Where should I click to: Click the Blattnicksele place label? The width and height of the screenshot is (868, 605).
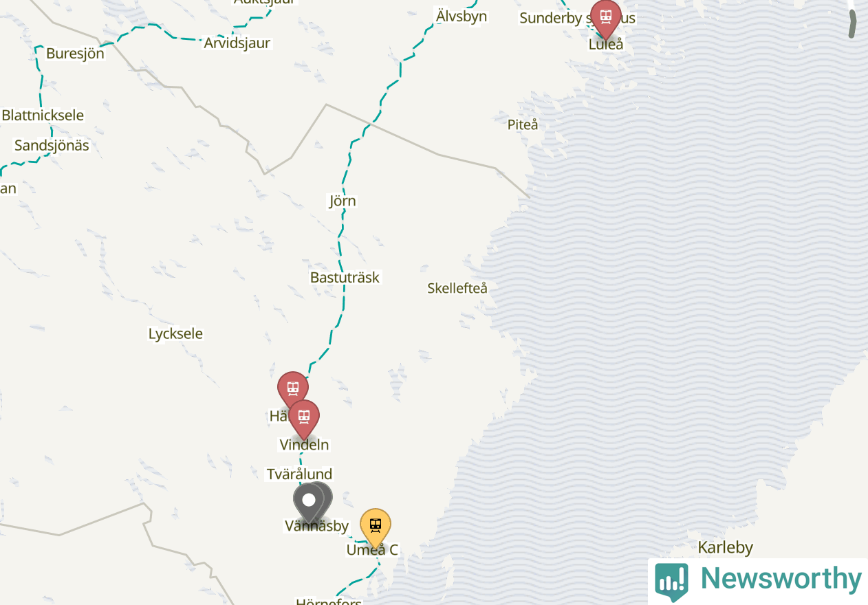tap(43, 115)
